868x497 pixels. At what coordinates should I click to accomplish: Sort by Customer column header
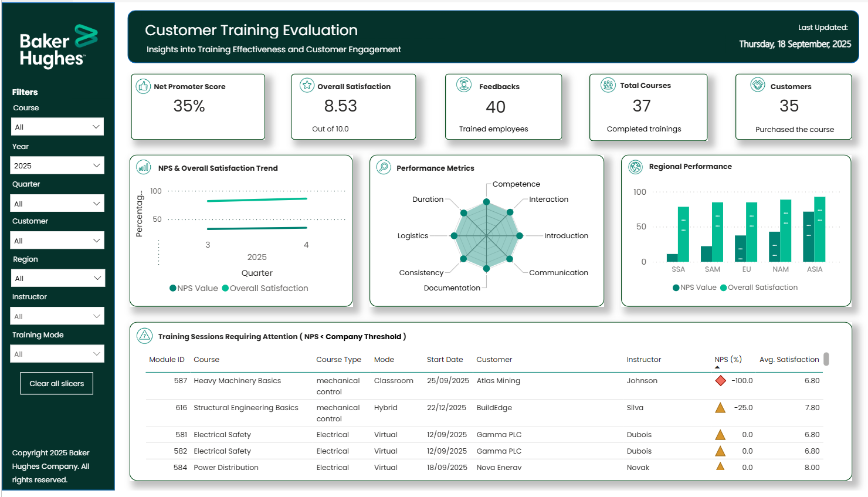click(x=494, y=360)
